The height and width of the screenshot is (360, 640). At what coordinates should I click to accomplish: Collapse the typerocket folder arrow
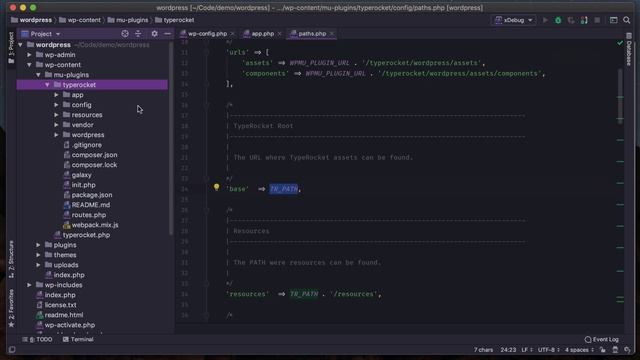tap(47, 85)
